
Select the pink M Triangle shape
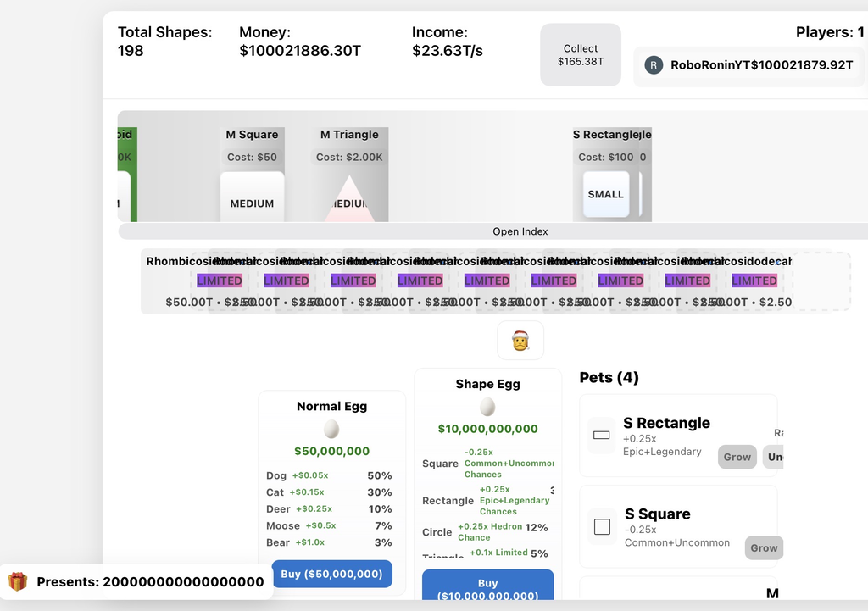[349, 199]
